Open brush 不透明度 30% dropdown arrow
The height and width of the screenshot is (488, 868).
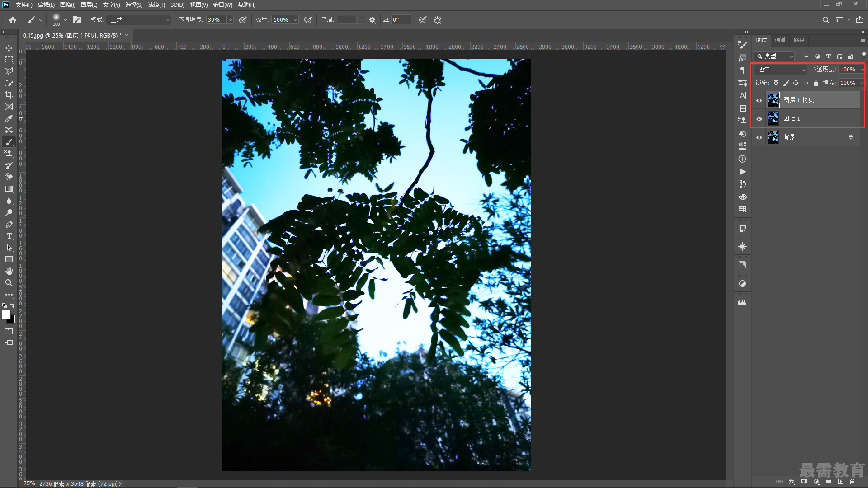pyautogui.click(x=230, y=20)
